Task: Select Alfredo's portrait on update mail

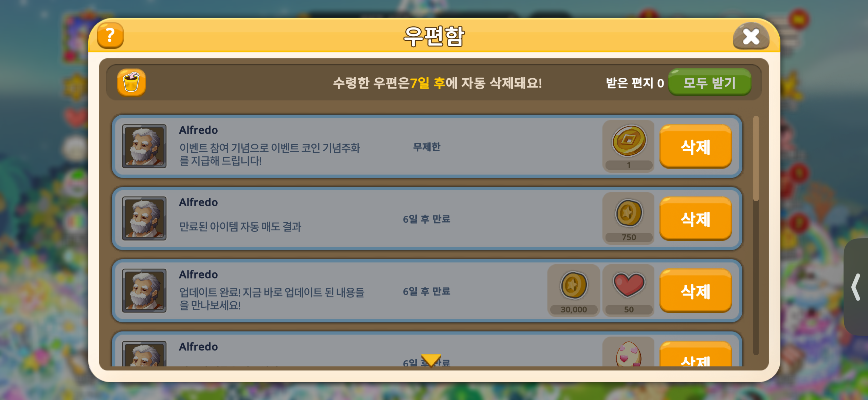Action: point(144,291)
